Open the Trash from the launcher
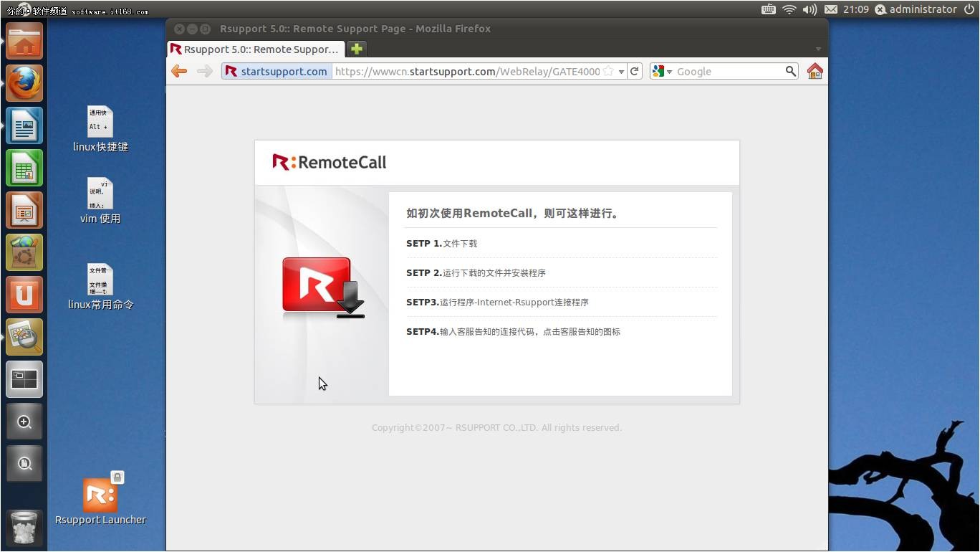This screenshot has width=980, height=552. [24, 528]
